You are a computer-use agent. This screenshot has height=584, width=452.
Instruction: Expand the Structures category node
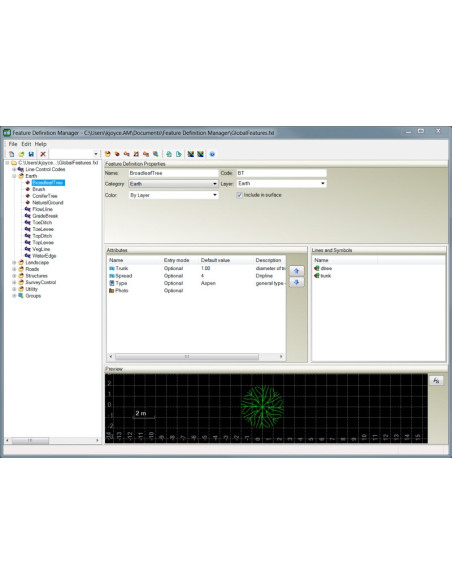click(x=14, y=276)
